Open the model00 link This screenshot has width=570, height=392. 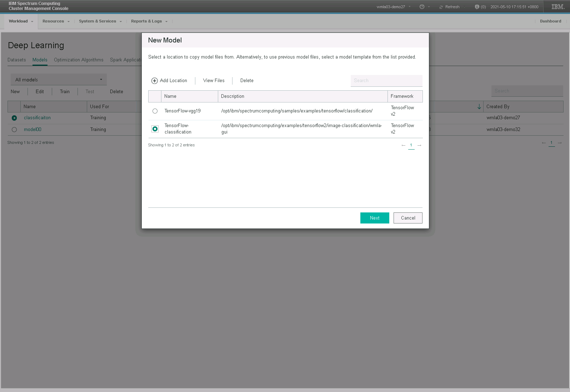tap(32, 130)
